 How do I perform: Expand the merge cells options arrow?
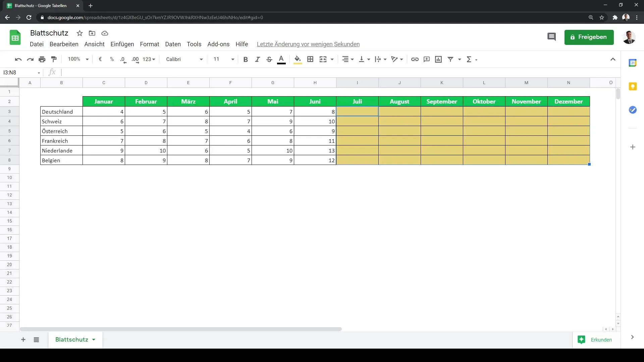[x=332, y=59]
